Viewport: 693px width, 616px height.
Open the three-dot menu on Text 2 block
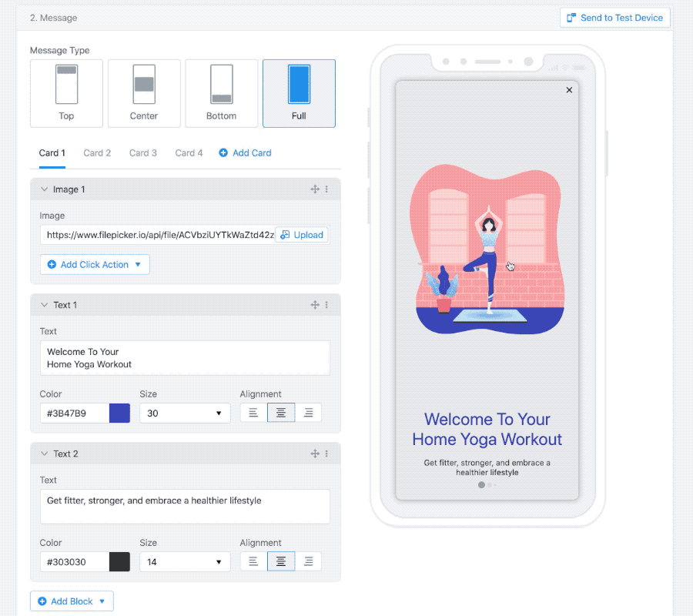[326, 454]
